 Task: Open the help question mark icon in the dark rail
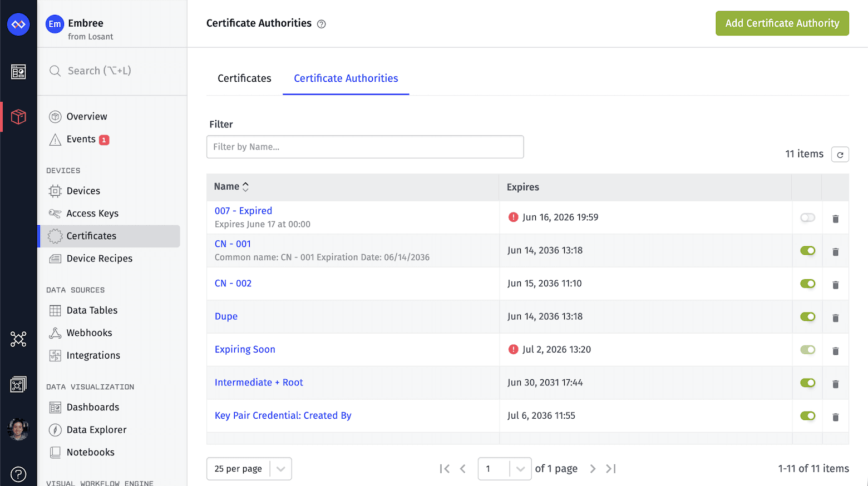(x=18, y=474)
